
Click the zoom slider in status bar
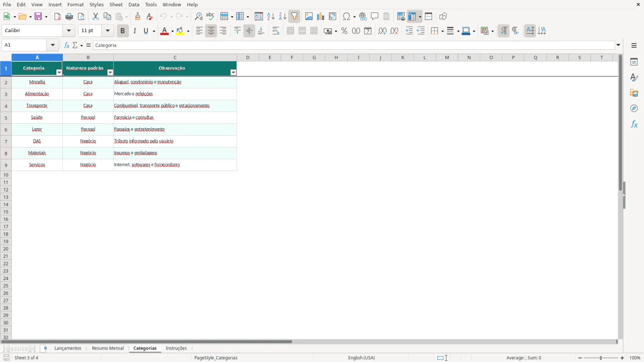(x=601, y=358)
